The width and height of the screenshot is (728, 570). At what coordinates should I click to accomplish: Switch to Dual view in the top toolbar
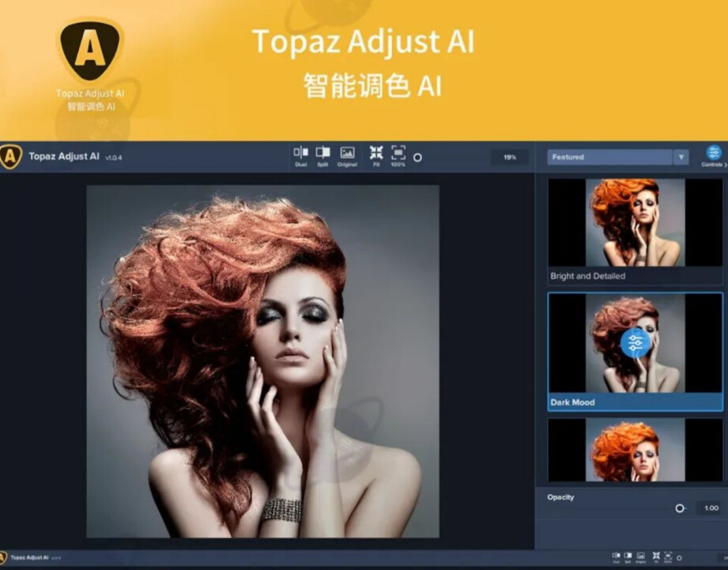(x=301, y=157)
